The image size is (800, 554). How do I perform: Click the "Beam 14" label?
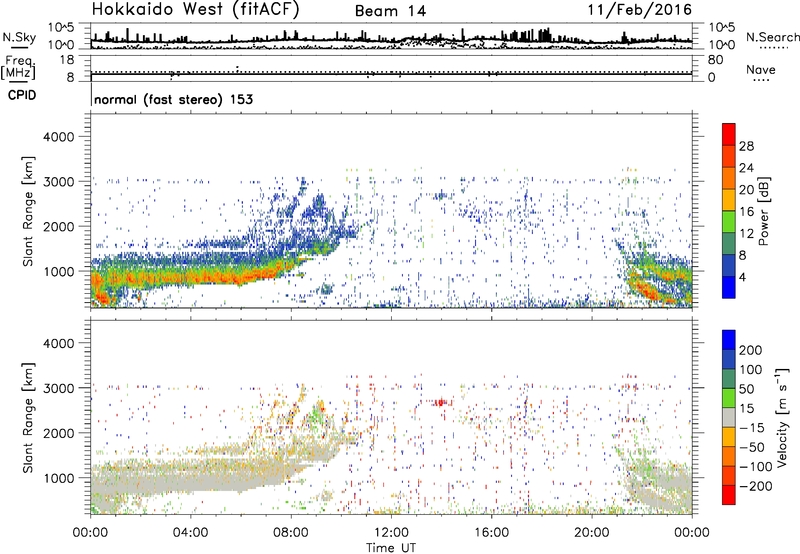[x=390, y=11]
